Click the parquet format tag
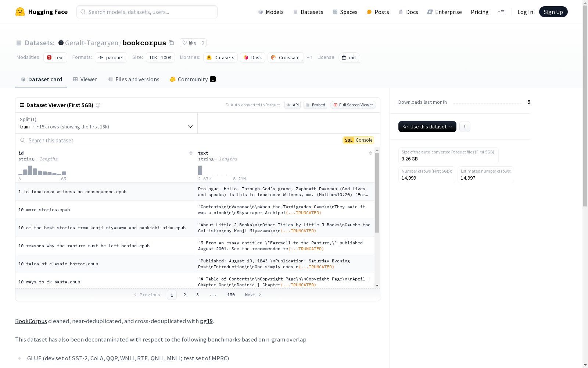 pos(111,57)
